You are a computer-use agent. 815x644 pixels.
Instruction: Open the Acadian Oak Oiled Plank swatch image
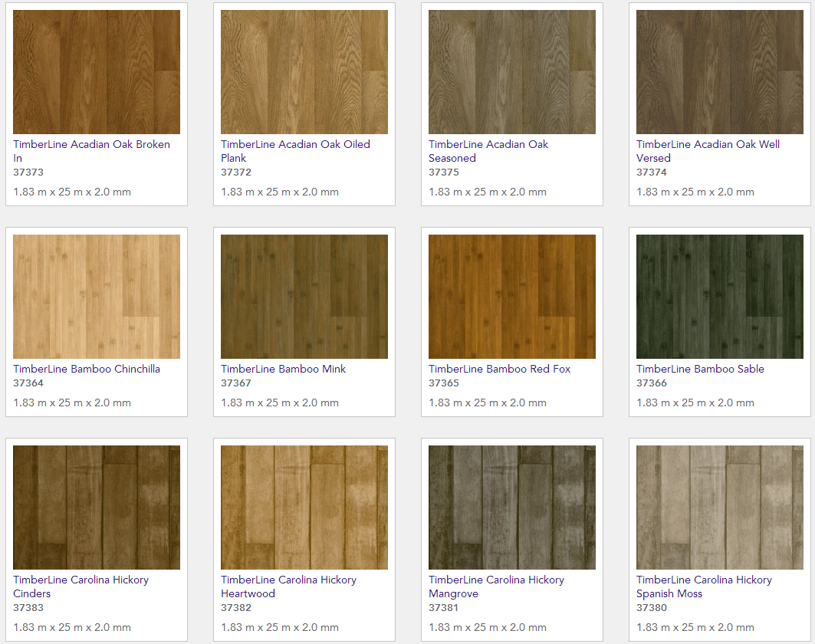304,72
